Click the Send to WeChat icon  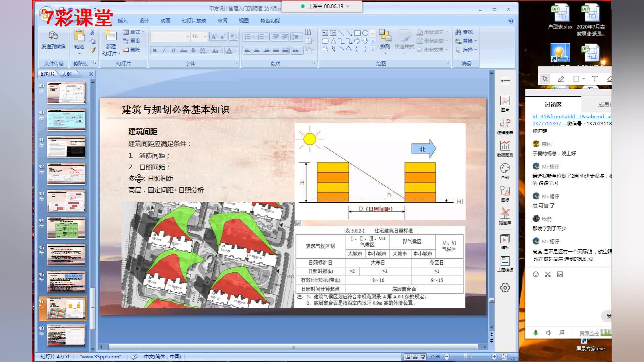[x=53, y=36]
